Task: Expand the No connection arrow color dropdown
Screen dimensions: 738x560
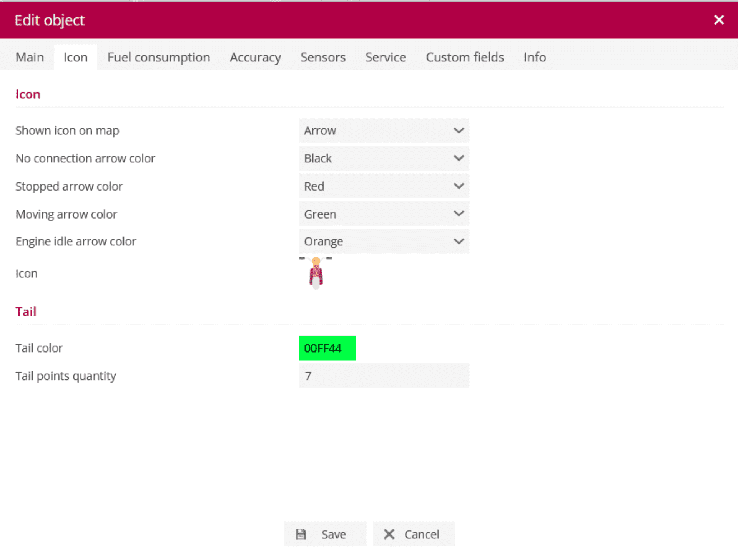Action: 384,158
